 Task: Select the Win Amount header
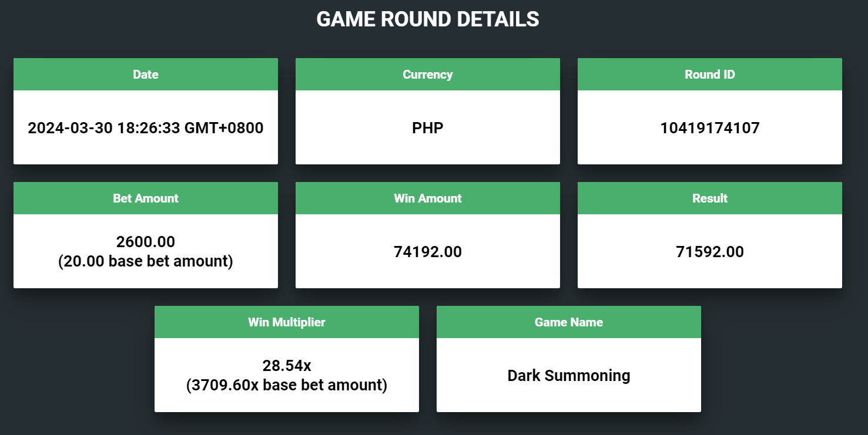[x=428, y=198]
